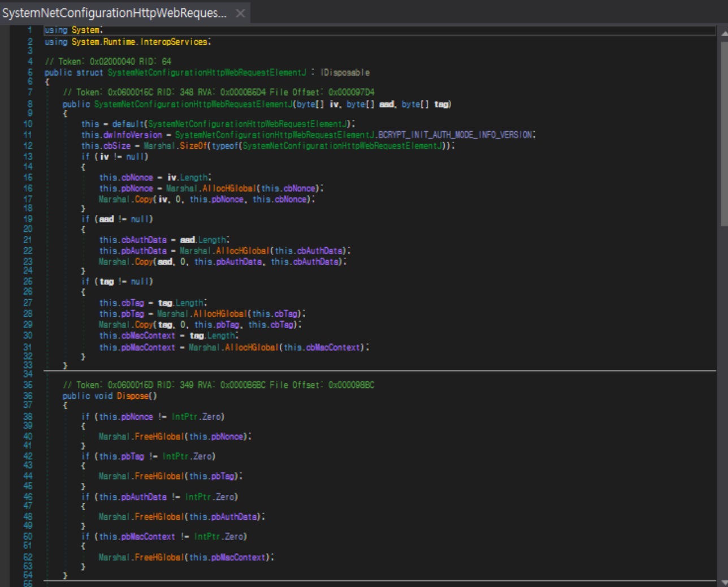
Task: Click AllocHGlobal on line 16
Action: (x=229, y=188)
